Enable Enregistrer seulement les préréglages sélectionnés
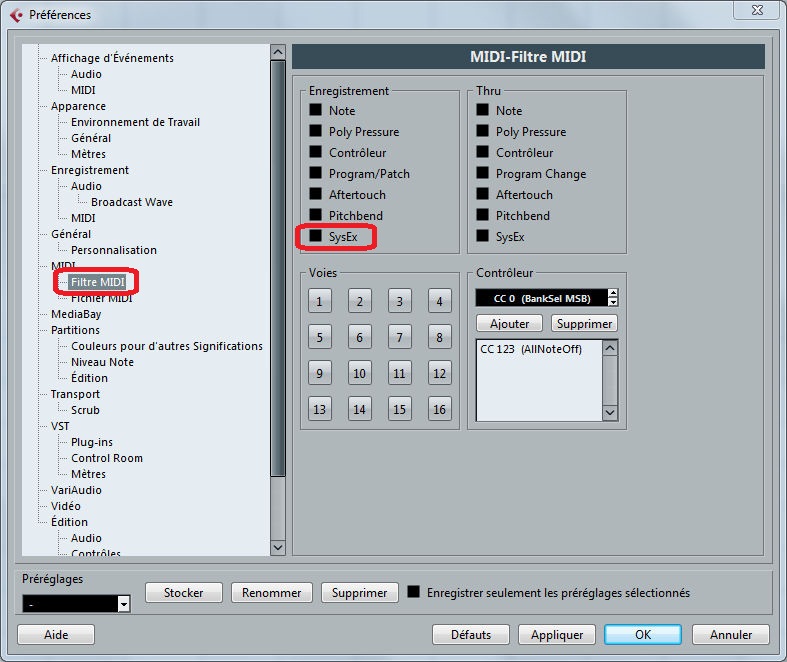 point(414,593)
